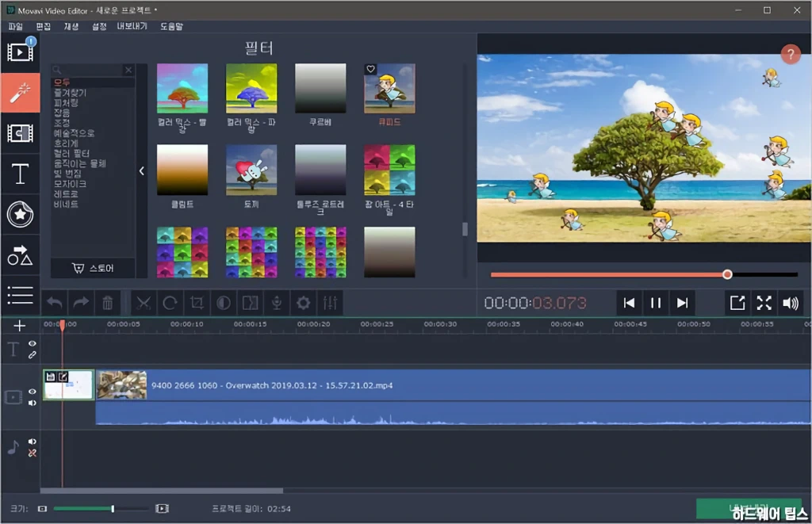
Task: Mute the audio track speaker
Action: [x=32, y=442]
